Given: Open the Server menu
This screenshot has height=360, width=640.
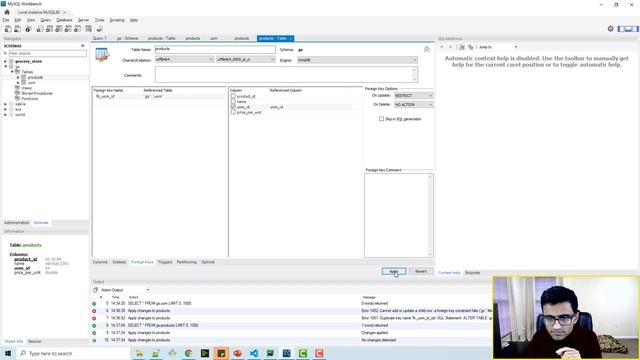Looking at the screenshot, I should [x=83, y=20].
